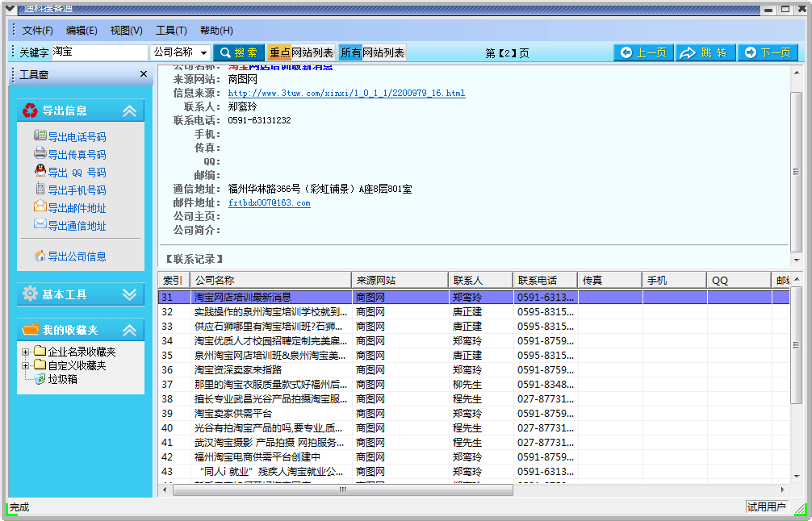Image resolution: width=812 pixels, height=521 pixels.
Task: Click the printer icon for 导出传真号码
Action: 40,153
